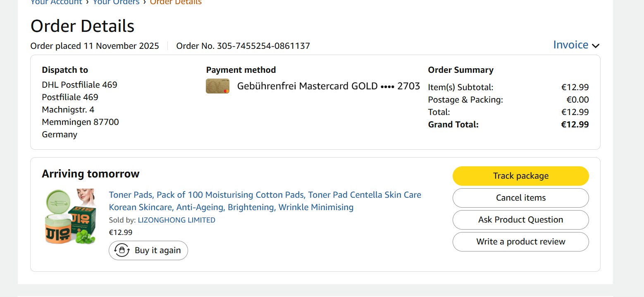Viewport: 644px width, 297px height.
Task: Navigate to Your Orders breadcrumb
Action: click(x=116, y=2)
